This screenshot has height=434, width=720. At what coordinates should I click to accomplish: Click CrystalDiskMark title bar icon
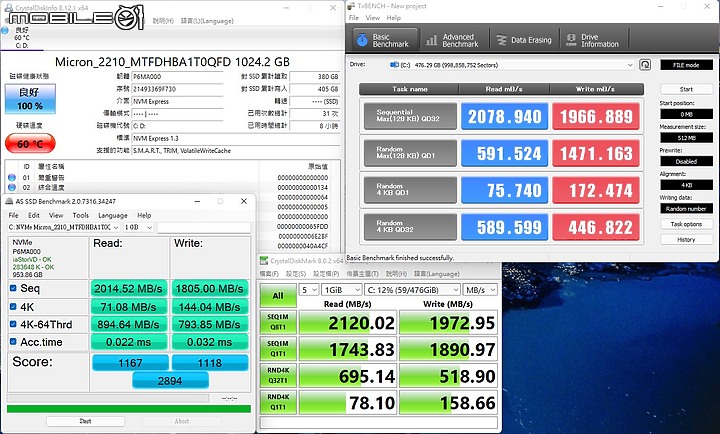[264, 261]
